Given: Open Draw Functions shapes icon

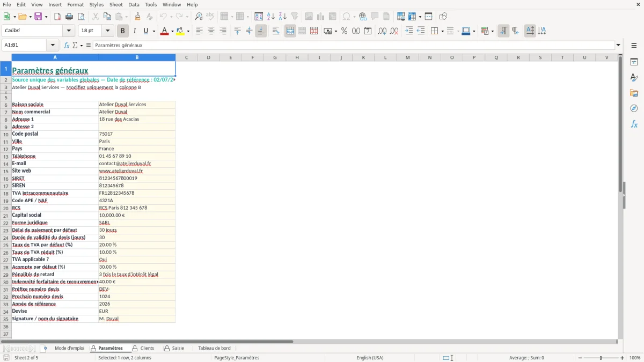Looking at the screenshot, I should coord(443,17).
